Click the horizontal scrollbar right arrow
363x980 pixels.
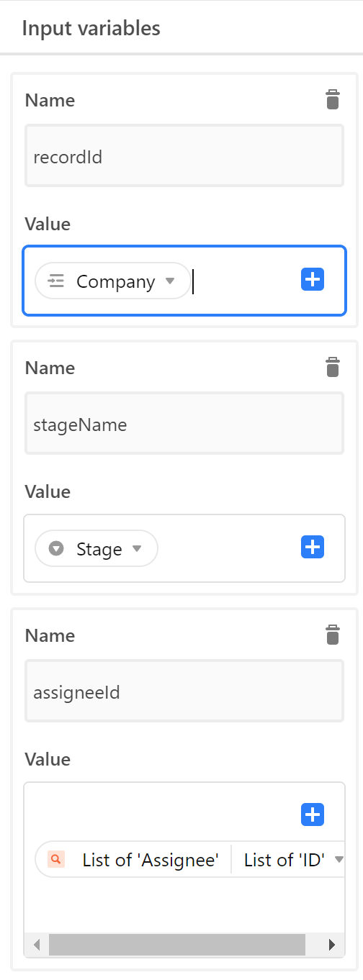(x=331, y=945)
